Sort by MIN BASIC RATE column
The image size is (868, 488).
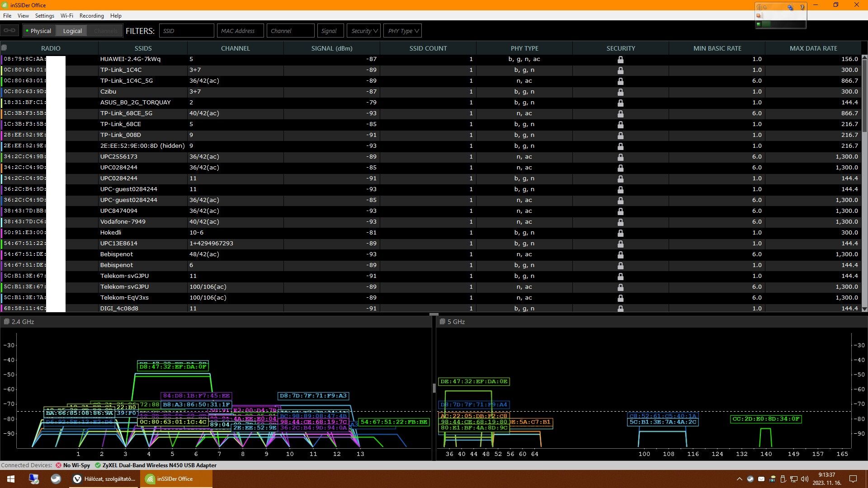tap(717, 48)
